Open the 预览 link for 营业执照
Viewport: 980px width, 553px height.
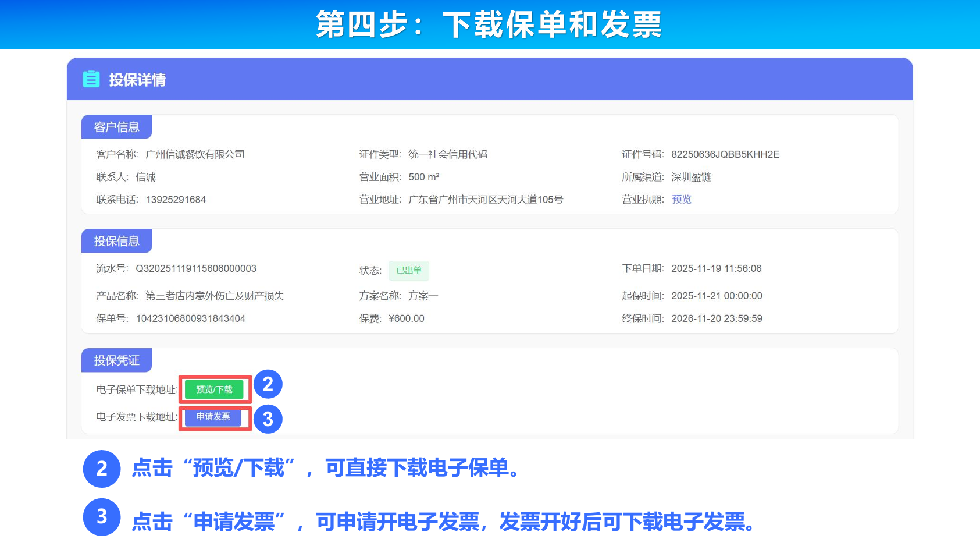point(682,200)
